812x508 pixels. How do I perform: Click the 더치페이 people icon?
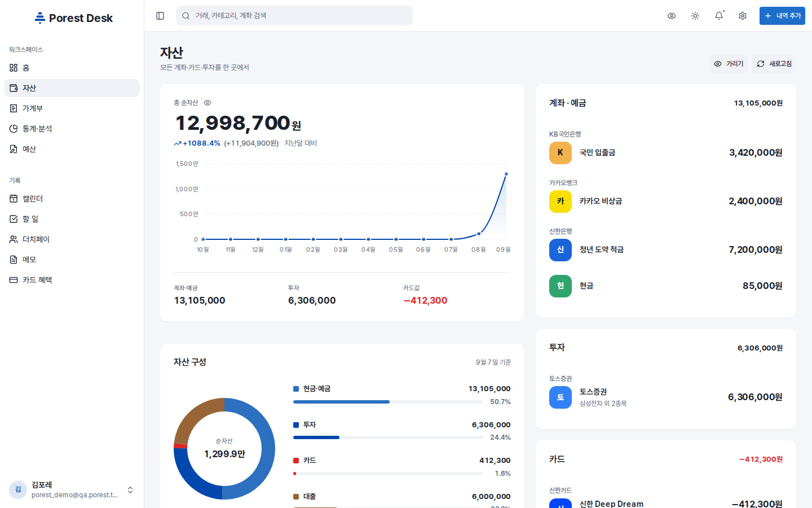(x=14, y=239)
